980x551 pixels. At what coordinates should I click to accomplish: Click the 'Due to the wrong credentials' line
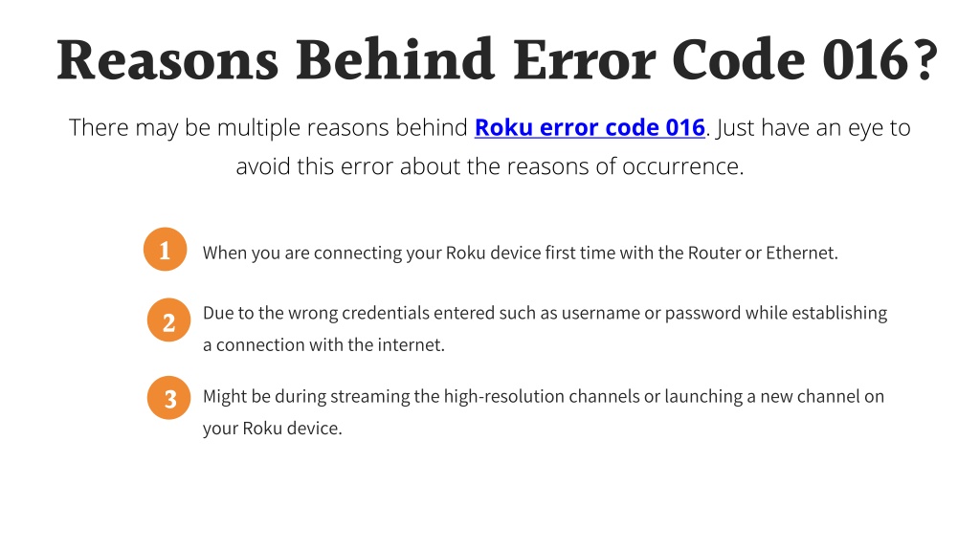point(545,313)
